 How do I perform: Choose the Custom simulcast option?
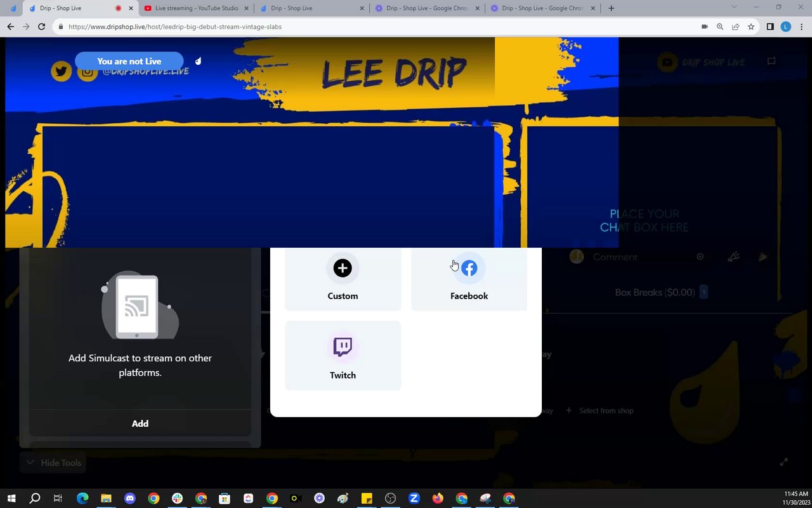[343, 278]
